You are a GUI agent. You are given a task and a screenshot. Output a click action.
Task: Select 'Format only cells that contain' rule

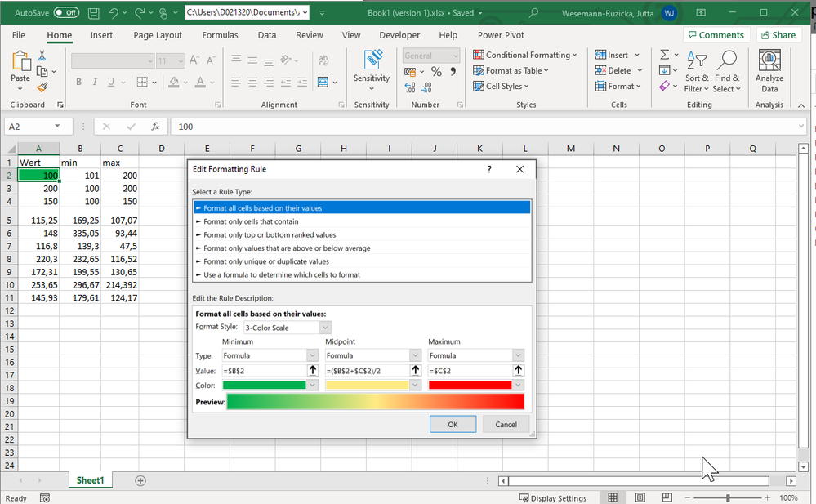pos(251,221)
